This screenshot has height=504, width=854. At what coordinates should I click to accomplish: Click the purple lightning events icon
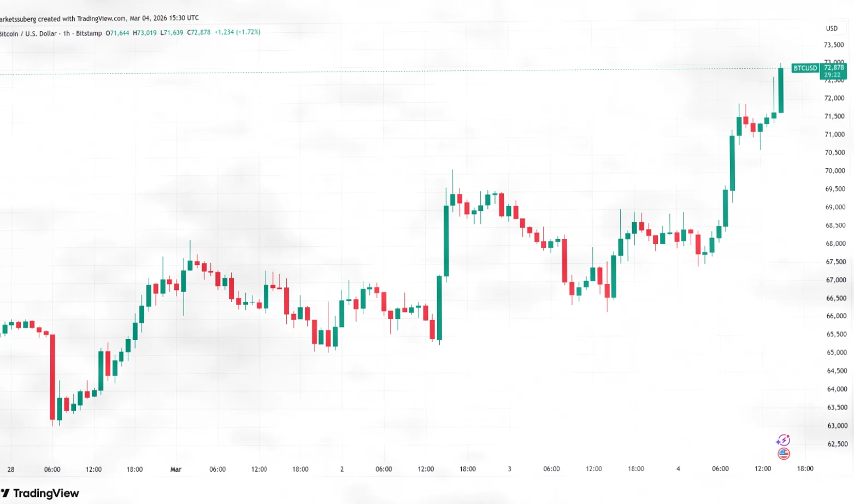coord(783,440)
